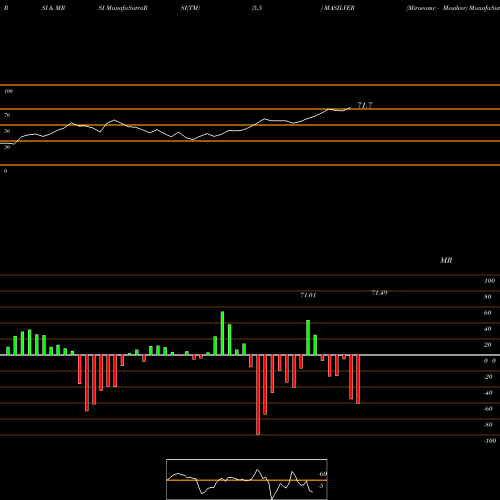Screen dimensions: 500x500
Task: Click the "20" axis label on MR panel
Action: (488, 345)
